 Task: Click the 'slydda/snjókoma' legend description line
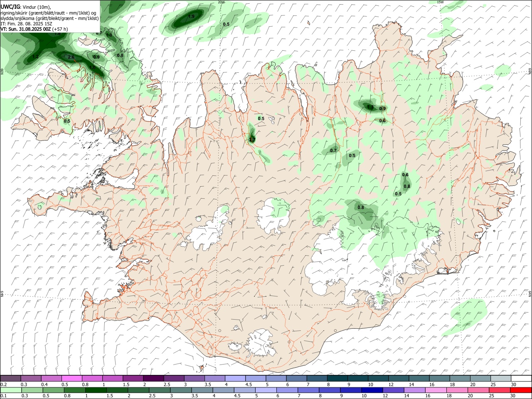tap(49, 18)
